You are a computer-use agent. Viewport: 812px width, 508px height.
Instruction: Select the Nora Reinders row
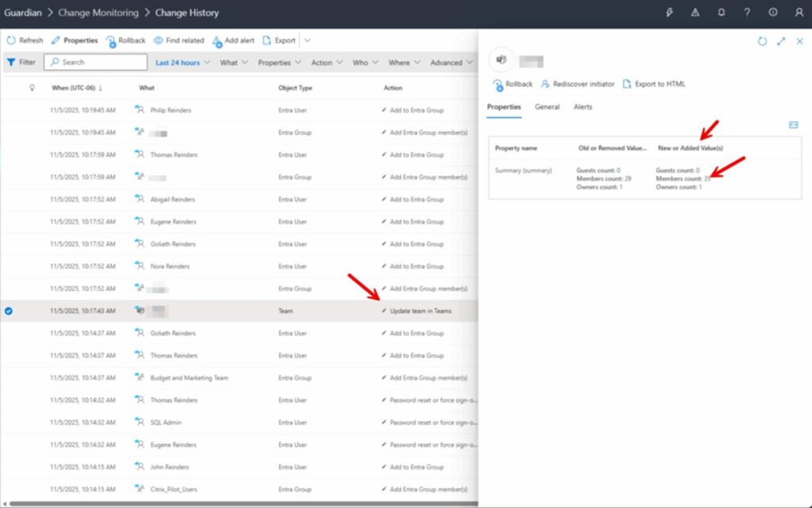click(239, 266)
